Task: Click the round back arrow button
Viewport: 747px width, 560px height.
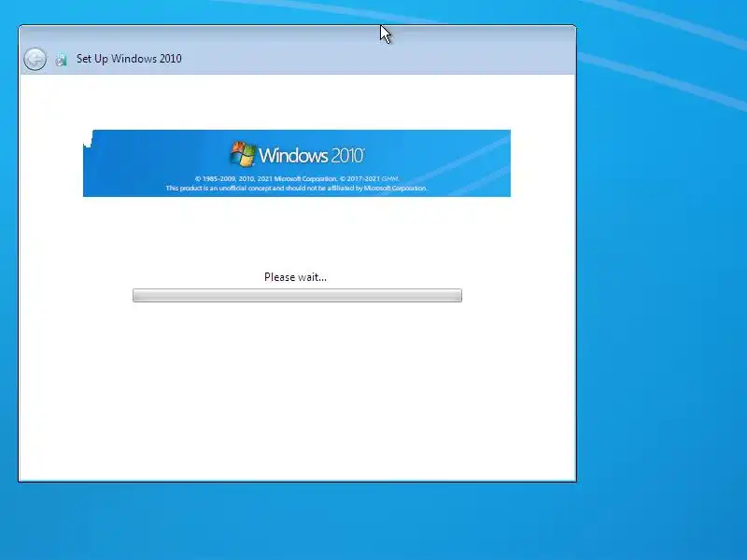Action: 35,59
